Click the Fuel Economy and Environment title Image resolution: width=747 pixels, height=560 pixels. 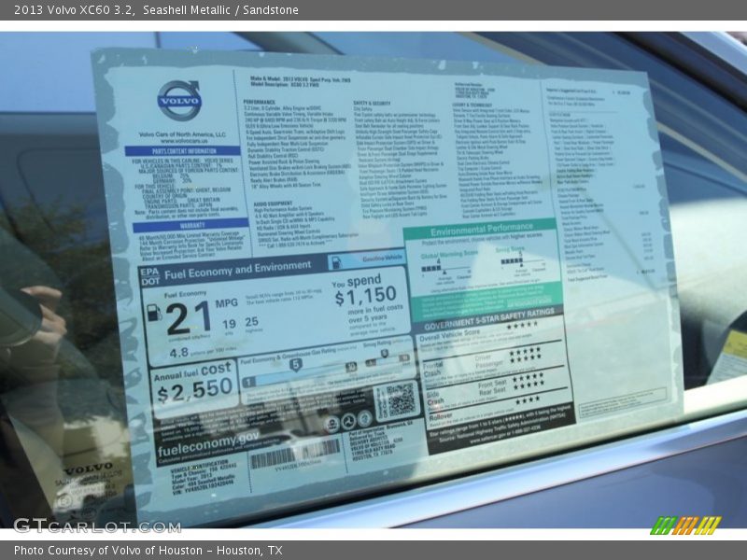click(x=237, y=270)
